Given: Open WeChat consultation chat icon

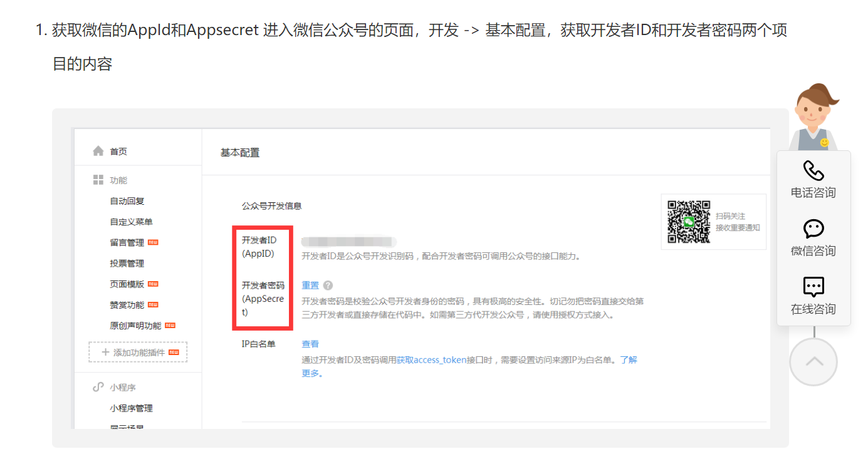Looking at the screenshot, I should pos(813,229).
